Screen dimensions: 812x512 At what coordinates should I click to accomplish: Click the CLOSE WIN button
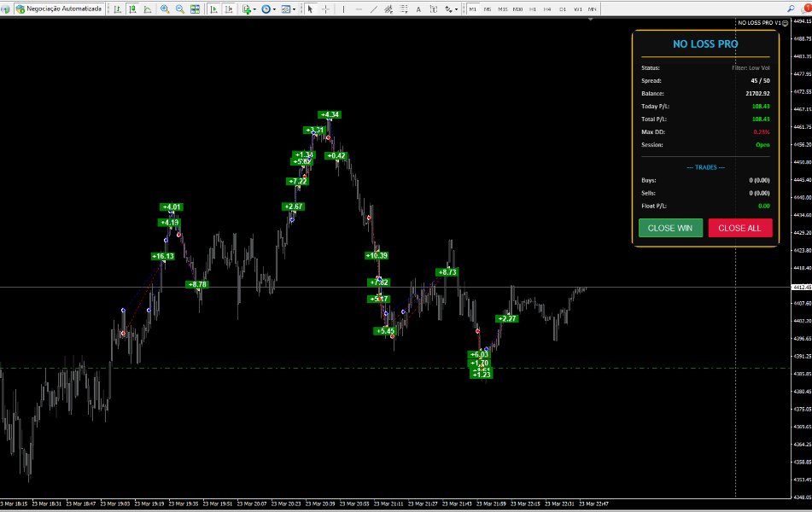670,228
